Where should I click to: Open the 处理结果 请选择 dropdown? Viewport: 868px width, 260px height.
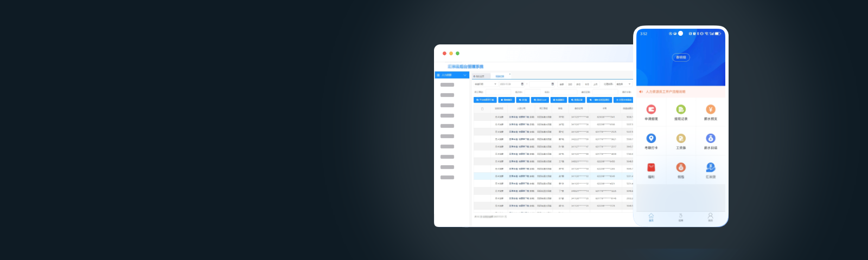tap(623, 84)
